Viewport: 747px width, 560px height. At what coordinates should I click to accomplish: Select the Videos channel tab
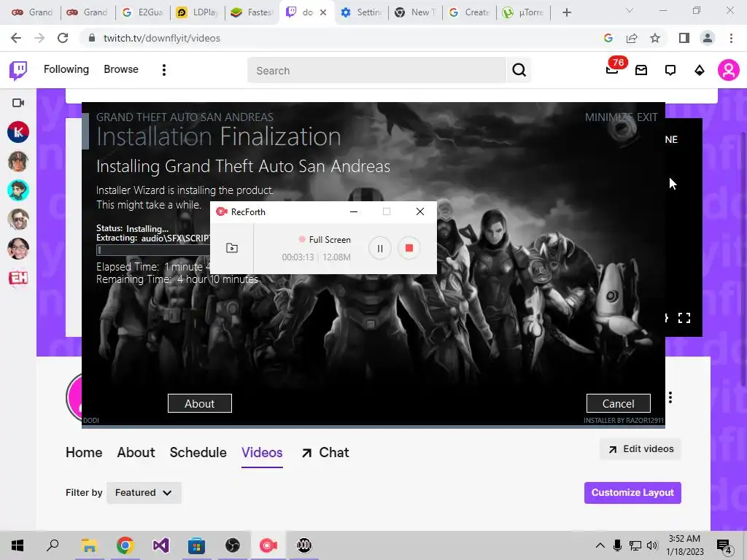262,452
